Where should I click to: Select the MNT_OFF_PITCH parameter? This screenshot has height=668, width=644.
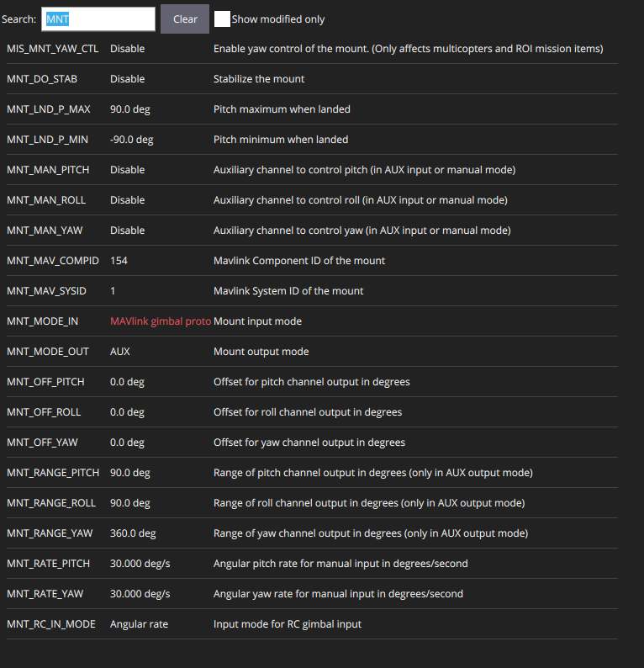tap(45, 381)
